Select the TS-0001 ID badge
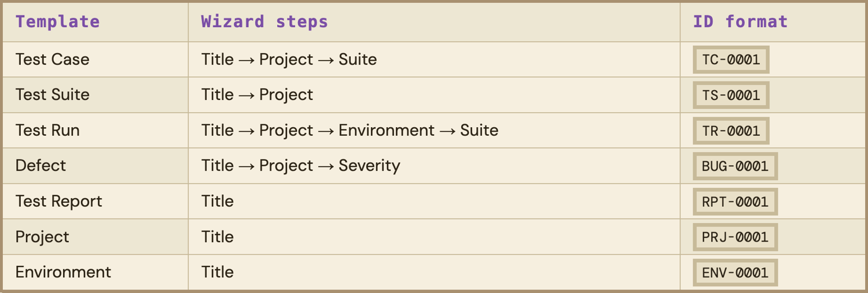The image size is (868, 293). click(x=731, y=95)
